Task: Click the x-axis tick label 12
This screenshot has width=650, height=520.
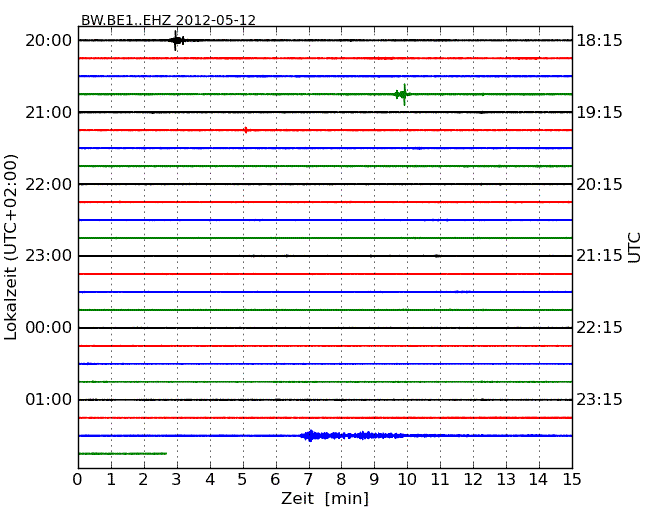Action: (473, 479)
